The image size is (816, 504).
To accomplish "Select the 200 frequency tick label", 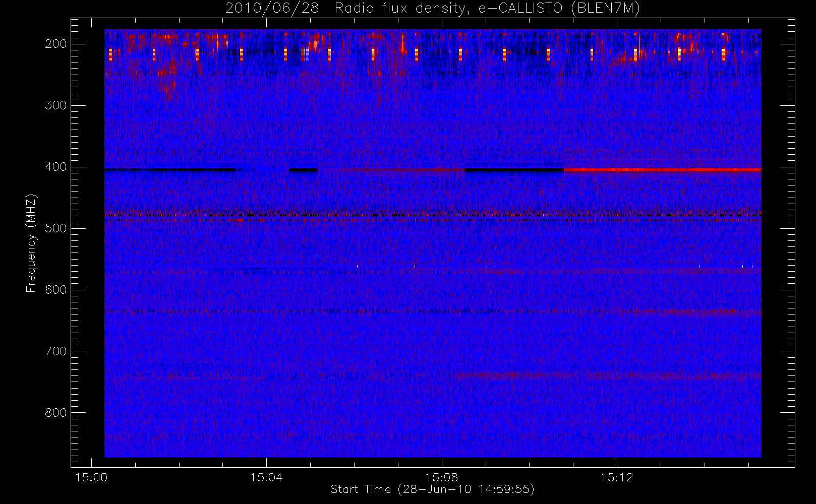I will 56,44.
